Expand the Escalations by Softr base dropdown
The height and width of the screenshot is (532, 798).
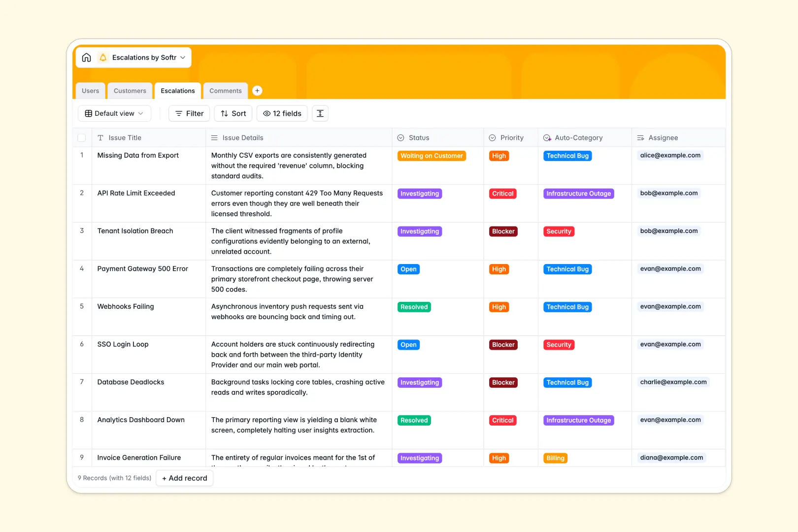[183, 57]
